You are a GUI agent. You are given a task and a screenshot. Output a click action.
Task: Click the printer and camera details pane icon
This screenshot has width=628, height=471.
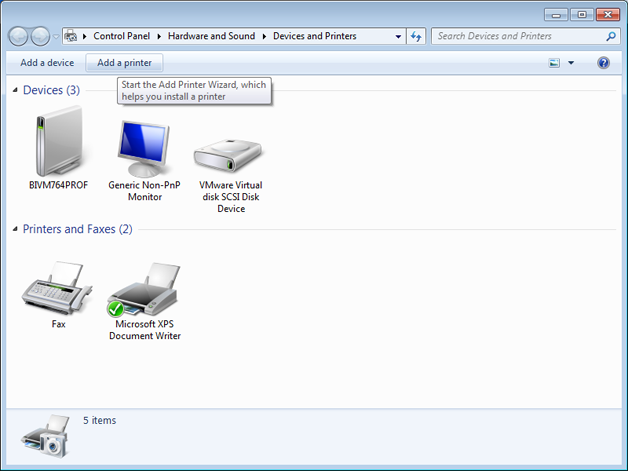pyautogui.click(x=47, y=437)
